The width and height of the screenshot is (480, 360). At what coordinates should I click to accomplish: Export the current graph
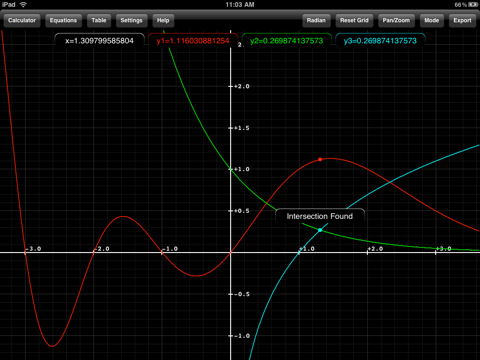(x=462, y=20)
